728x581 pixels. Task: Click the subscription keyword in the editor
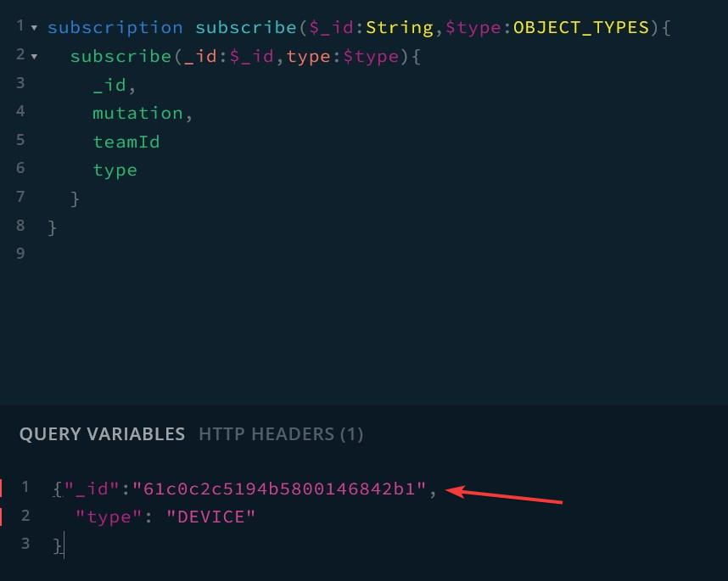pos(115,26)
